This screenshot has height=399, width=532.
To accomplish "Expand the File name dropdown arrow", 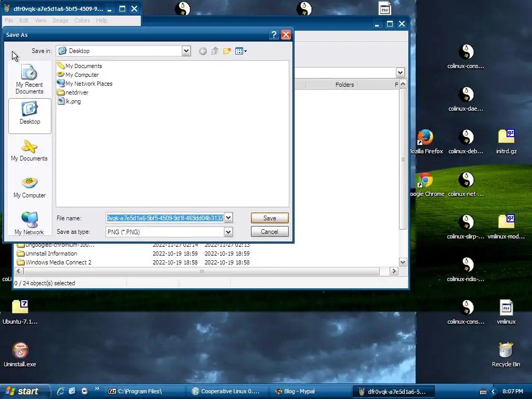I will (x=229, y=218).
